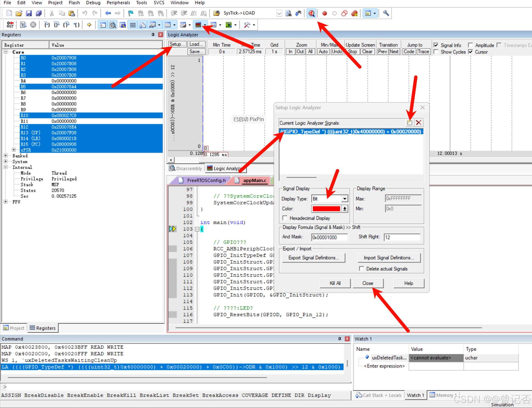Screen dimensions: 532x408
Task: Open the Display Type dropdown
Action: click(345, 199)
